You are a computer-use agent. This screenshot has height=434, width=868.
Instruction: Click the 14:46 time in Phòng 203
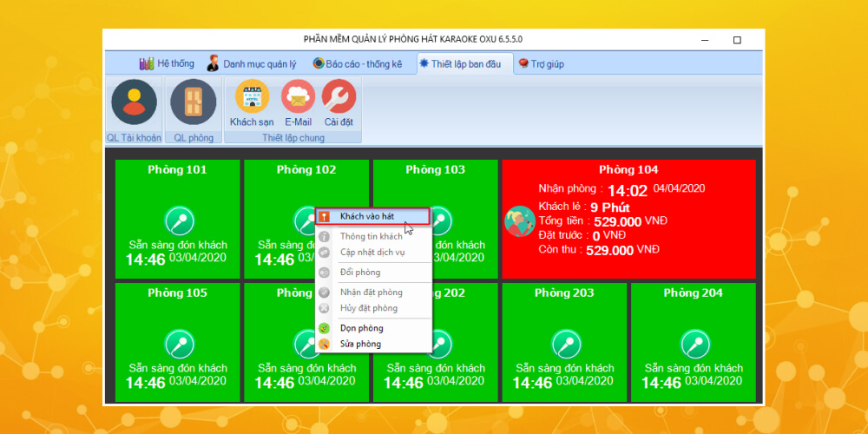532,383
